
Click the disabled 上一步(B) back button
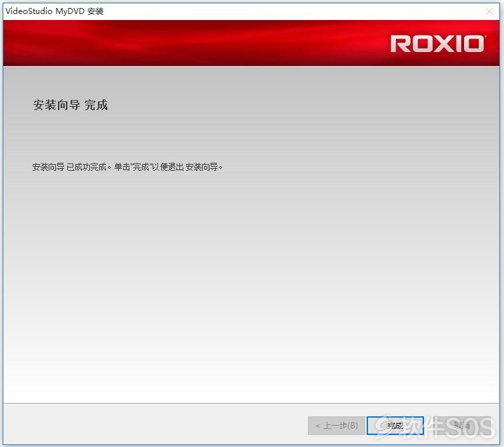click(x=336, y=426)
